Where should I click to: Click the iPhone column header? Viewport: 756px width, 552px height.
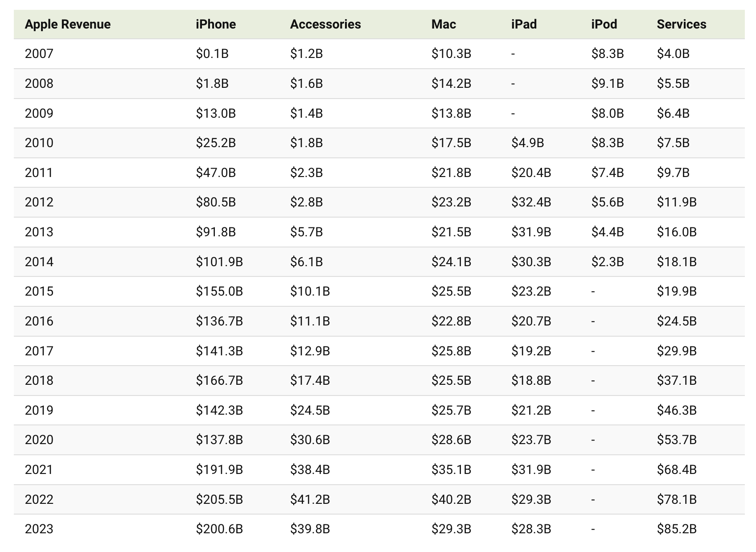[x=216, y=24]
